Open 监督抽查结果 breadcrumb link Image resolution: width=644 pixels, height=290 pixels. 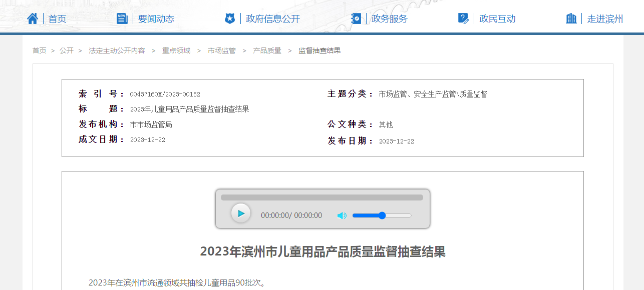(319, 50)
